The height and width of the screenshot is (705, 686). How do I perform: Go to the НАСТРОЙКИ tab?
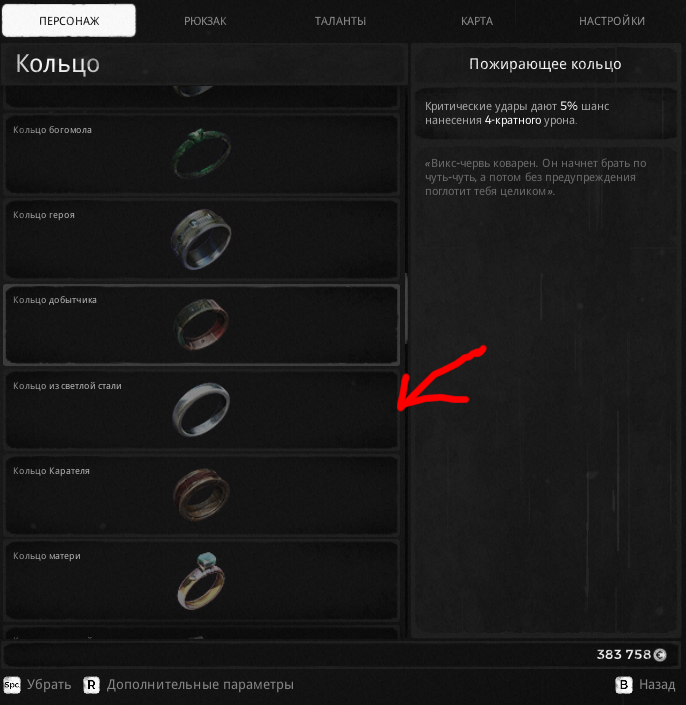pyautogui.click(x=612, y=21)
